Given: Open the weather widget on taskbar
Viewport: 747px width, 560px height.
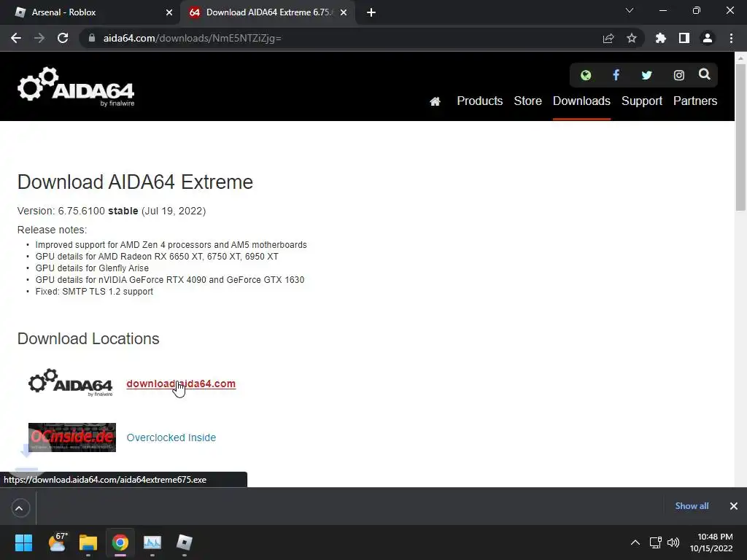Looking at the screenshot, I should tap(57, 542).
